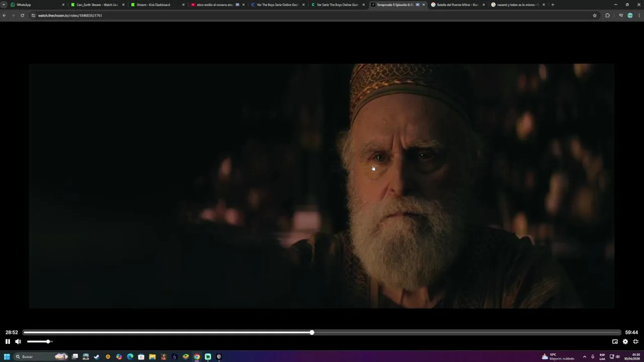Open Microsoft Store from the taskbar
644x362 pixels.
pos(141,356)
